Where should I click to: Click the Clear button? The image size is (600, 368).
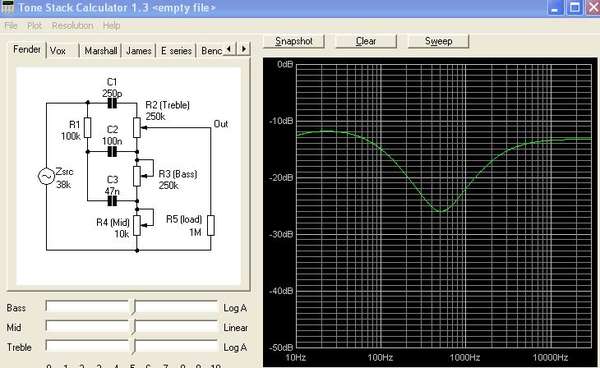366,41
